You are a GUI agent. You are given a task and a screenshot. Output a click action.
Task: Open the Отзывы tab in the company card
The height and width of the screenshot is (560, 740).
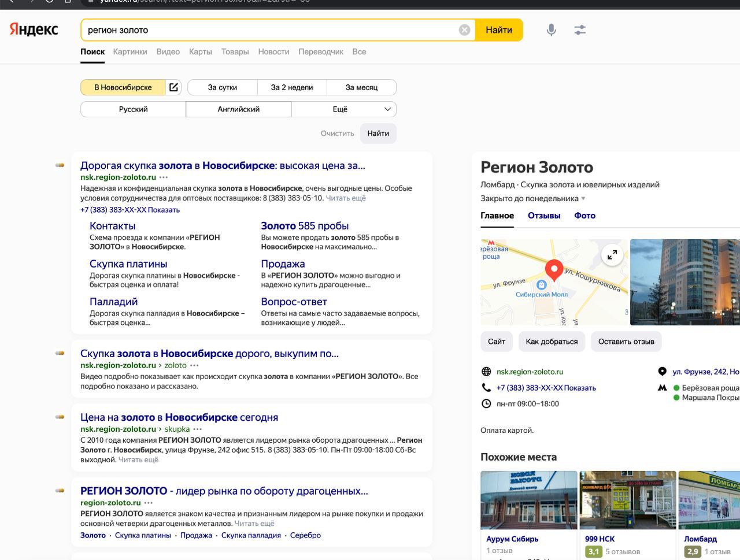click(x=544, y=216)
